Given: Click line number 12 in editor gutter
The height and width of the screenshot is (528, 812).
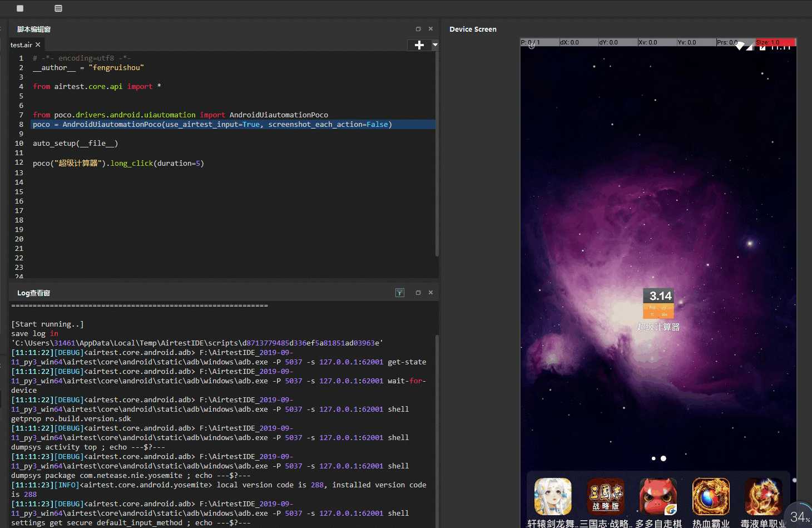Looking at the screenshot, I should [x=19, y=162].
